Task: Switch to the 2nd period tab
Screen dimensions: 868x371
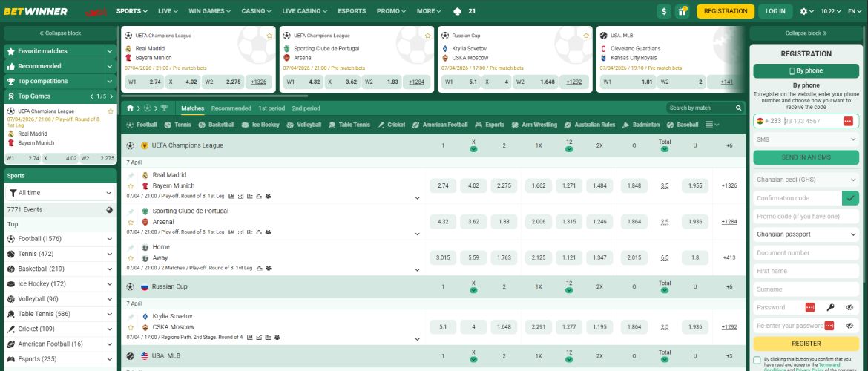Action: click(x=306, y=108)
